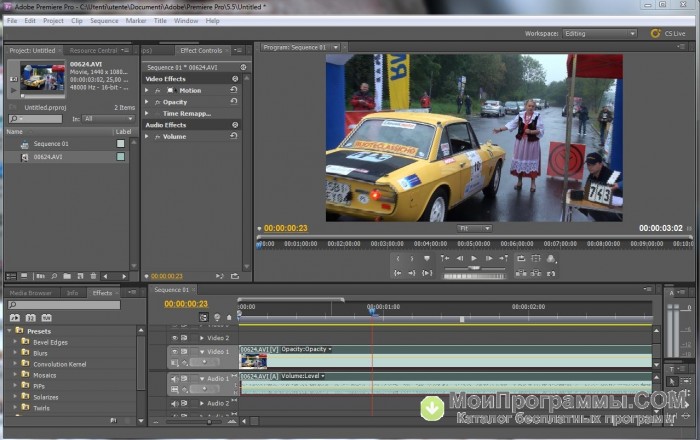This screenshot has width=700, height=440.
Task: Go to previous edit point
Action: click(x=445, y=258)
